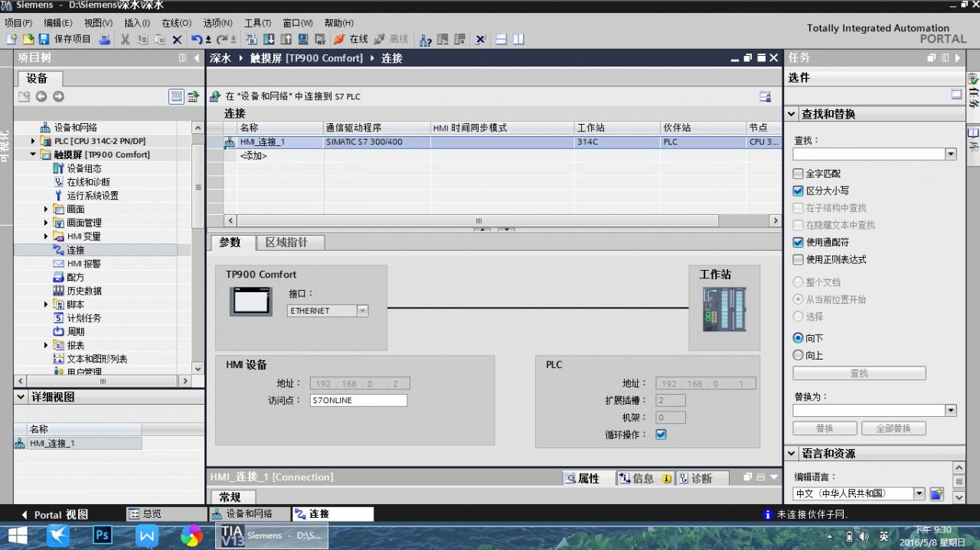Click the Open project folder icon
980x550 pixels.
[x=28, y=39]
